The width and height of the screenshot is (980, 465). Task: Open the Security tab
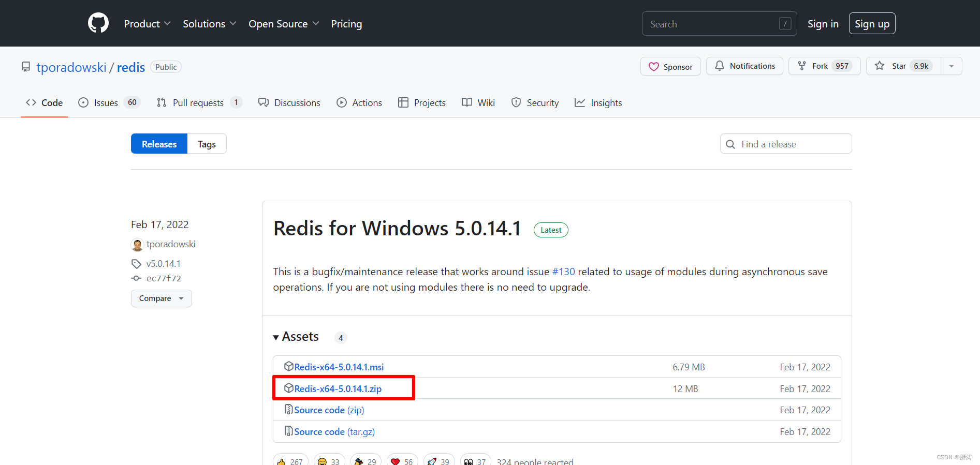point(535,103)
